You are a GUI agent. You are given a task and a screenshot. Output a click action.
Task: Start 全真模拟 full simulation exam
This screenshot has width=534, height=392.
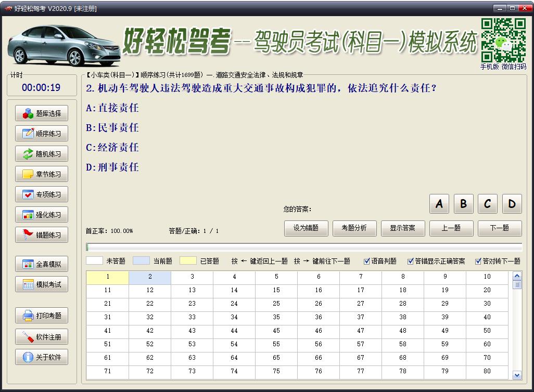(42, 264)
